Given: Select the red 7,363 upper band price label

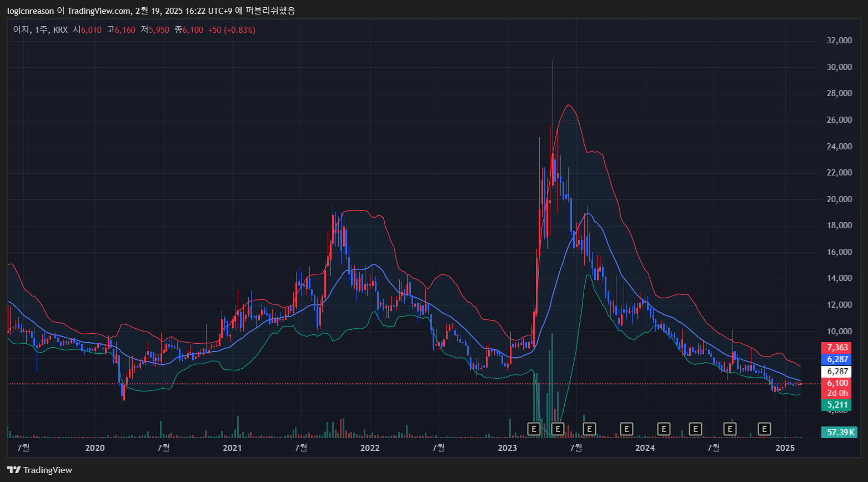Looking at the screenshot, I should click(x=836, y=348).
